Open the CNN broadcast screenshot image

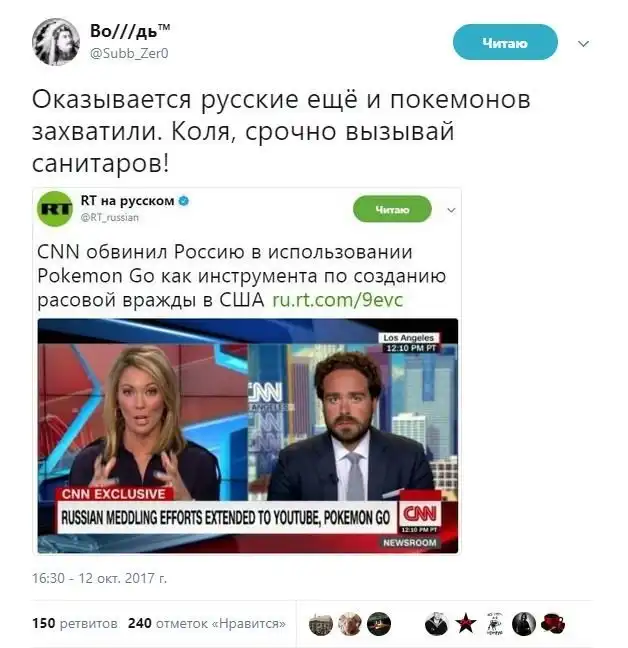click(247, 436)
